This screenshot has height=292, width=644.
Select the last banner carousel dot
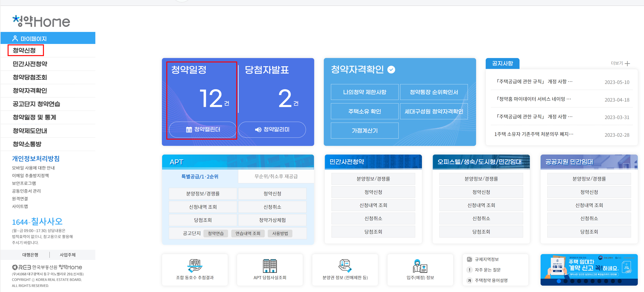620,281
